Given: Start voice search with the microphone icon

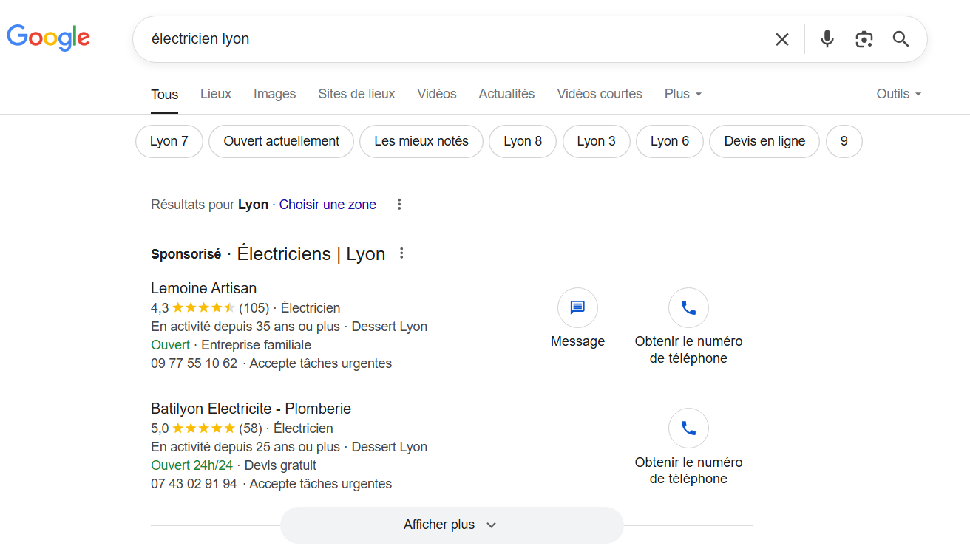Looking at the screenshot, I should coord(827,38).
